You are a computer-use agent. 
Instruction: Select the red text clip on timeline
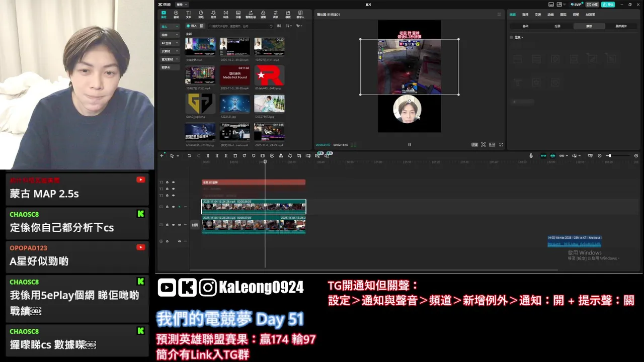(x=254, y=182)
